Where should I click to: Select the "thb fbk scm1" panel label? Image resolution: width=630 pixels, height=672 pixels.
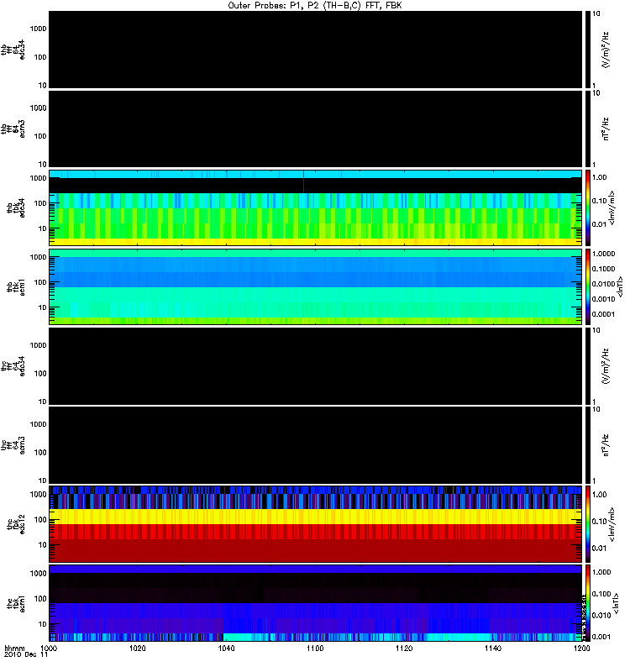pos(16,287)
